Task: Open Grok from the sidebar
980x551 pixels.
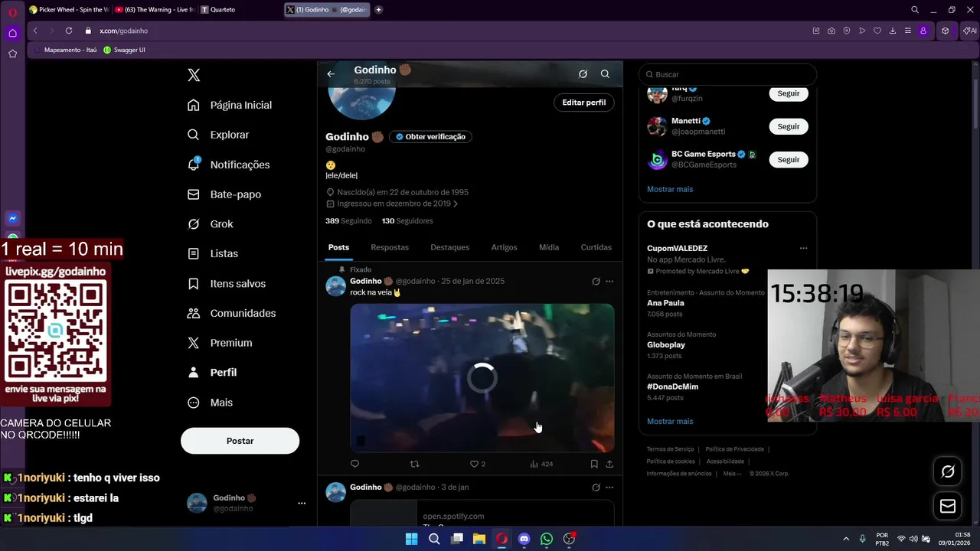Action: click(211, 224)
